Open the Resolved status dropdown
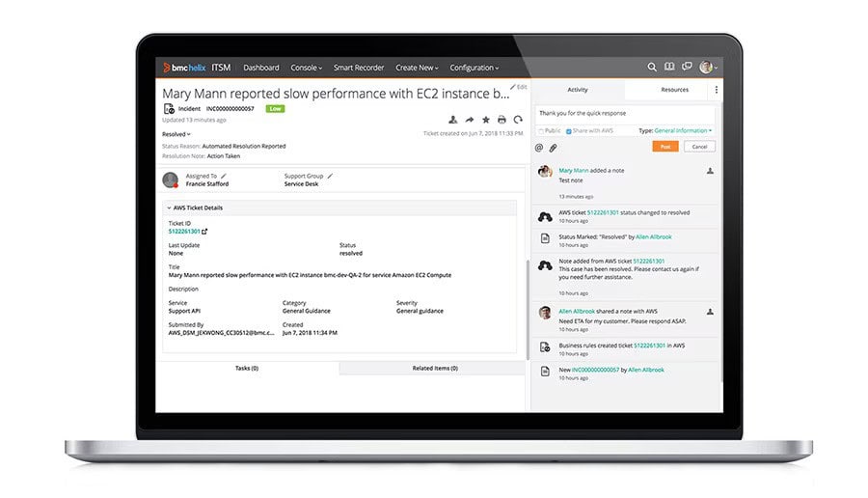The width and height of the screenshot is (868, 498). coord(176,134)
